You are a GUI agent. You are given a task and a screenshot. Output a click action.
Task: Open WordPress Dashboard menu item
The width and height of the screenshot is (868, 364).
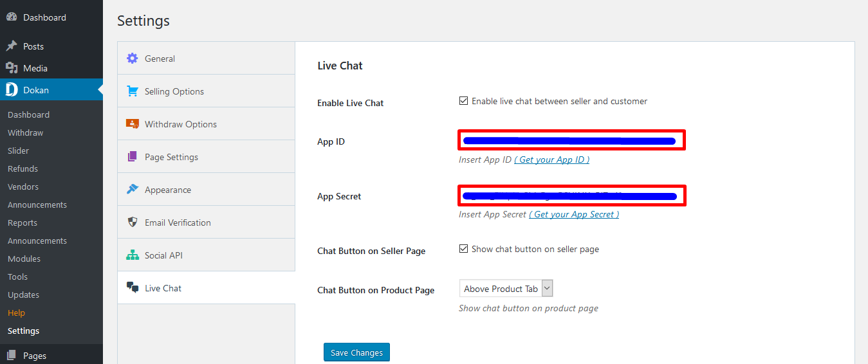click(x=51, y=17)
